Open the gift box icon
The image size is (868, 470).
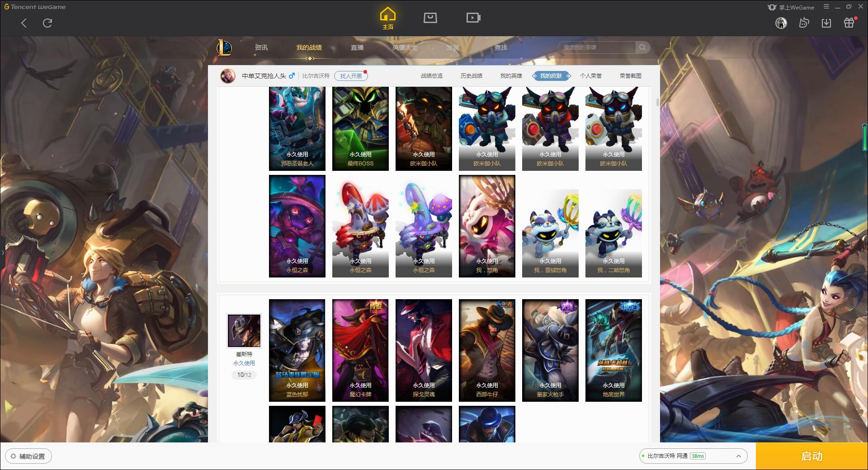tap(849, 23)
